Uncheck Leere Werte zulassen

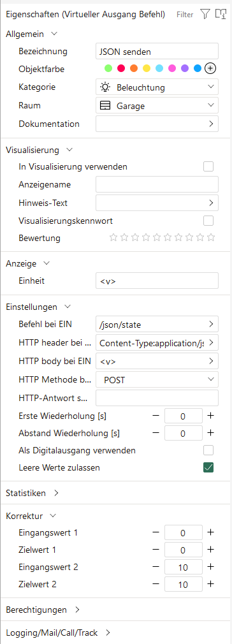(208, 467)
